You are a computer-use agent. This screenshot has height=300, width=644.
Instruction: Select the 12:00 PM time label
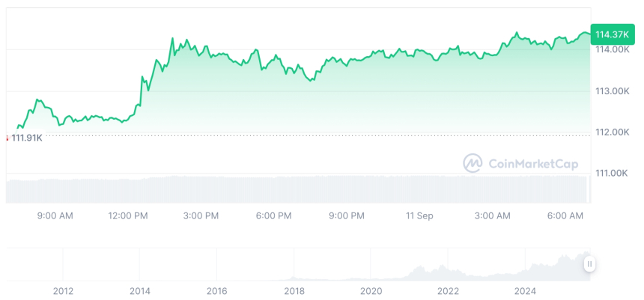pos(128,216)
